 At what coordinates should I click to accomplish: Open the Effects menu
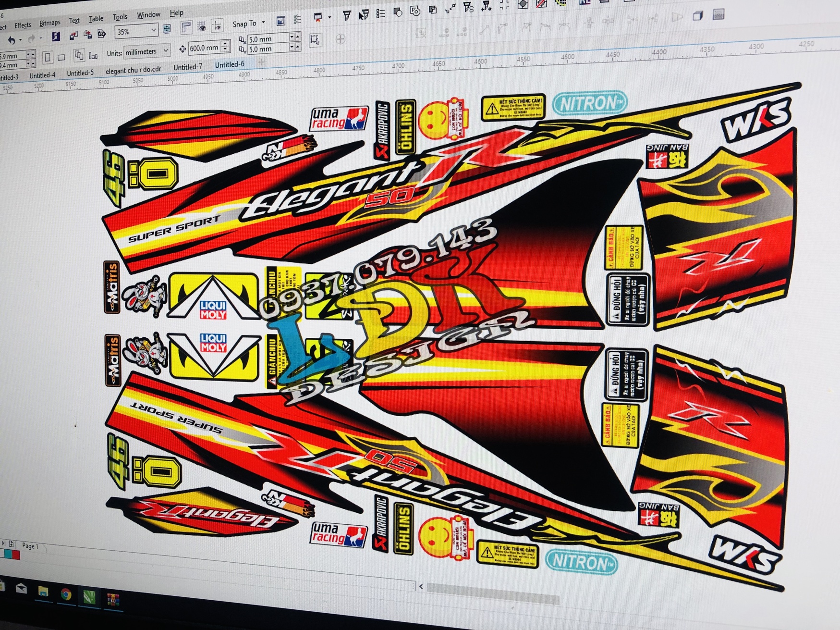click(x=23, y=25)
